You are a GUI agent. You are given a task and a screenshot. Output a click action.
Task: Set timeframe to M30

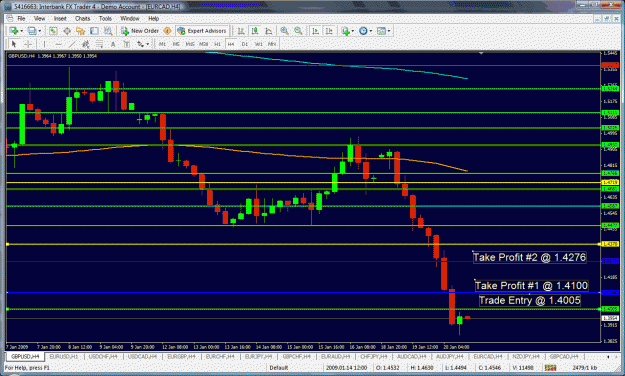203,44
